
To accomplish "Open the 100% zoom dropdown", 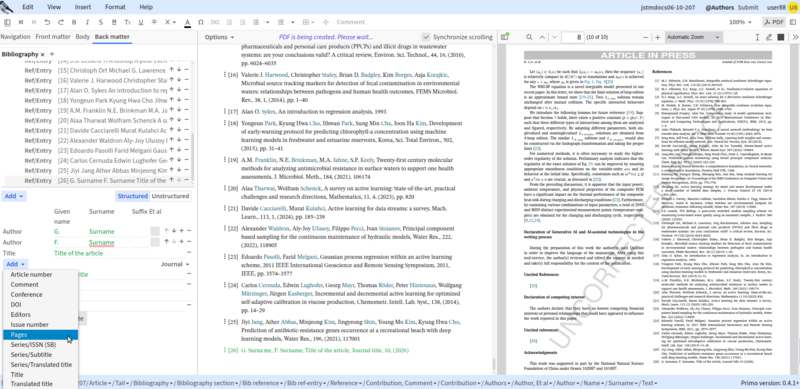I will click(741, 22).
